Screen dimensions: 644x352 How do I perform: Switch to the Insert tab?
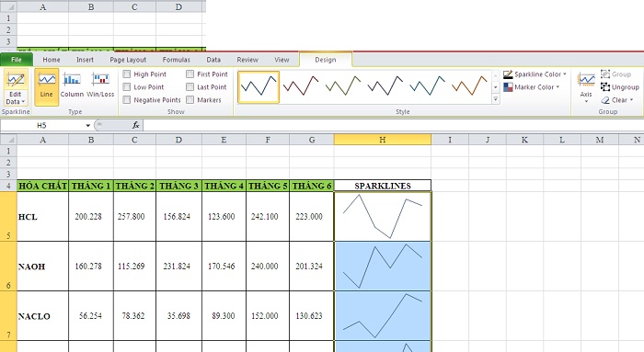[85, 60]
